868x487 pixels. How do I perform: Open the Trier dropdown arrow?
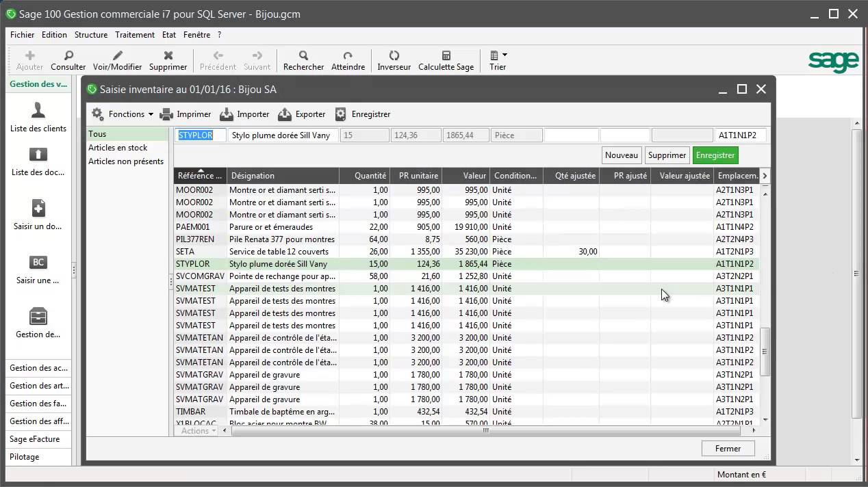point(505,55)
